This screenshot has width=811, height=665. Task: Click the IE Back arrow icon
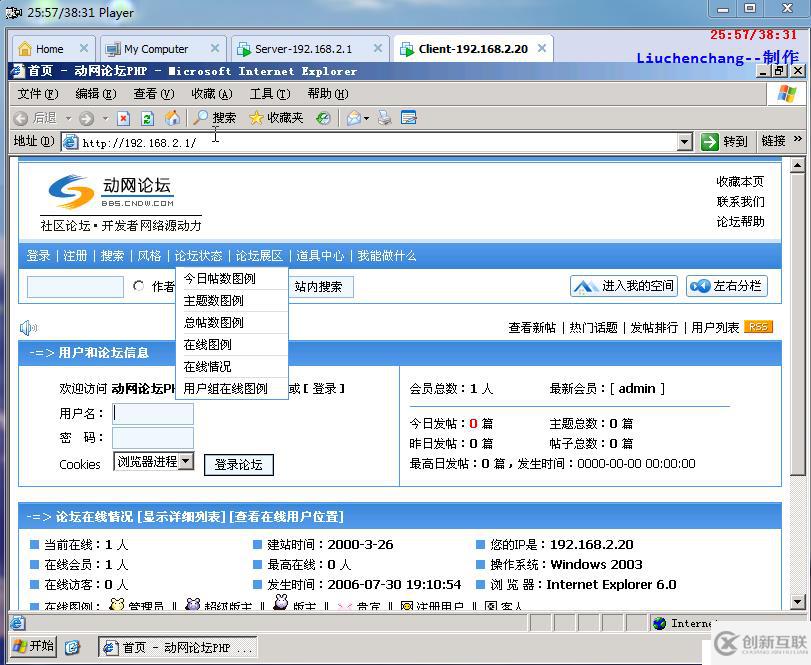[x=21, y=118]
